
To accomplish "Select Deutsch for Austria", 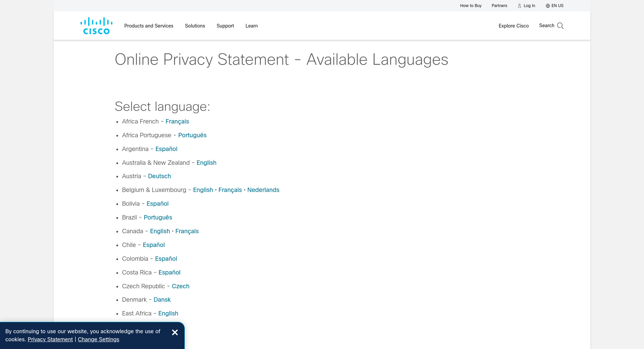I will click(x=159, y=176).
